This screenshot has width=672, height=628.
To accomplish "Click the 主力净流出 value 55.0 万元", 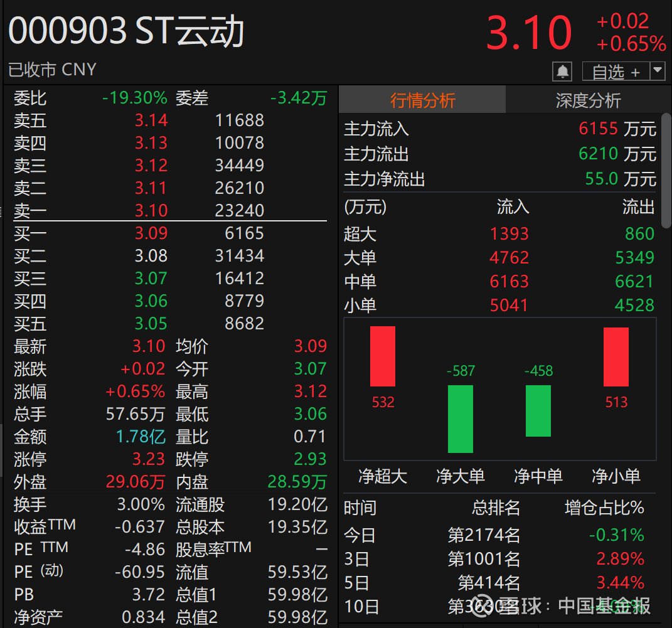I will [621, 179].
